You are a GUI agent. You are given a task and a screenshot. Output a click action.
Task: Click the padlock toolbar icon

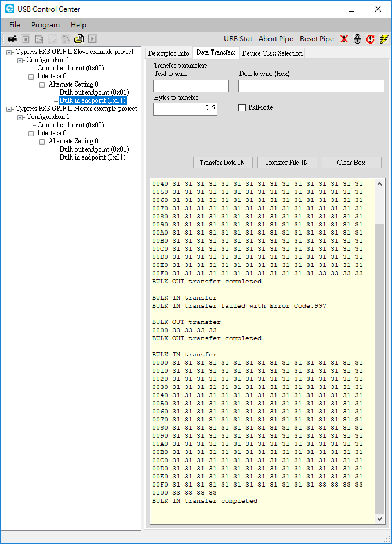click(x=357, y=39)
